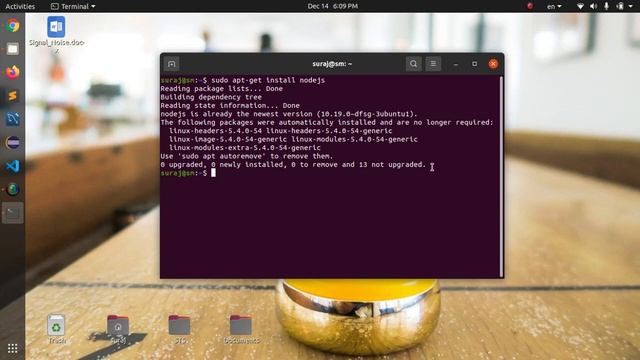The width and height of the screenshot is (640, 360).
Task: Open the Files manager from the dock
Action: coord(13,49)
